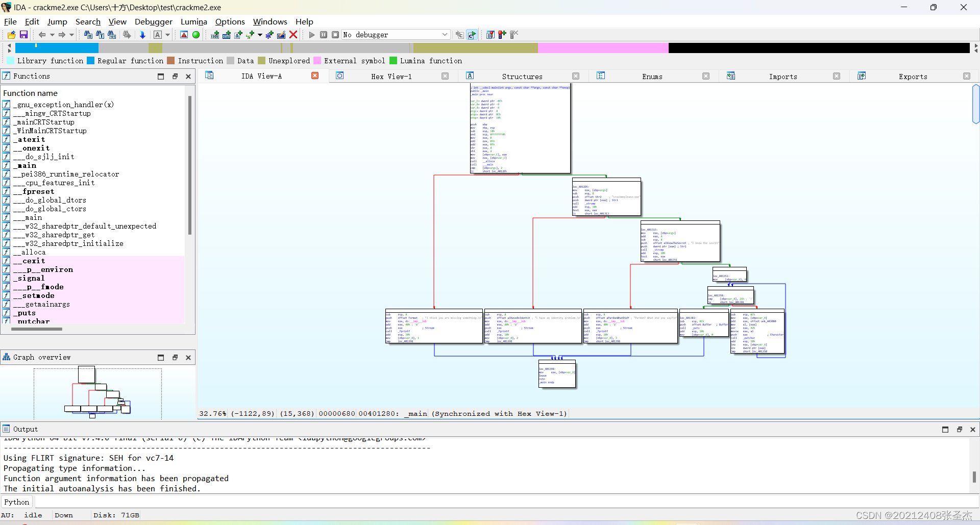This screenshot has width=980, height=525.
Task: Start process with the play button
Action: [312, 35]
